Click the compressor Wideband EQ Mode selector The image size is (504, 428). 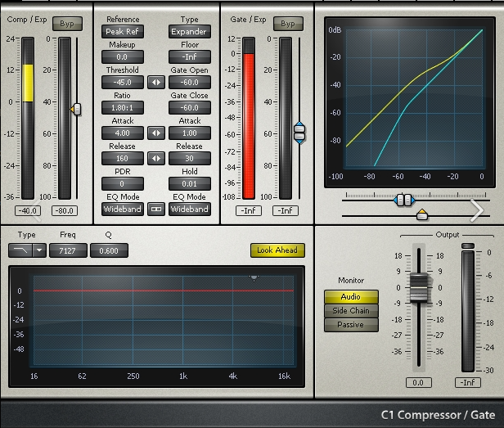tap(123, 209)
